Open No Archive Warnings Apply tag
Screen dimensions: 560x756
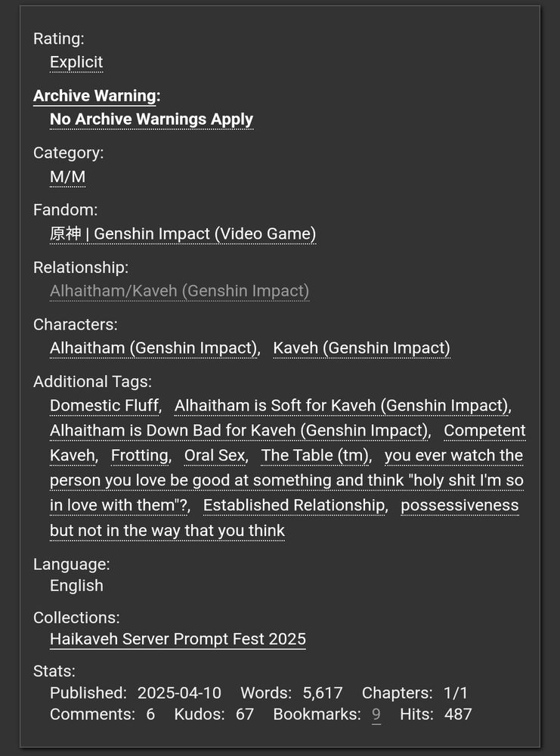151,119
